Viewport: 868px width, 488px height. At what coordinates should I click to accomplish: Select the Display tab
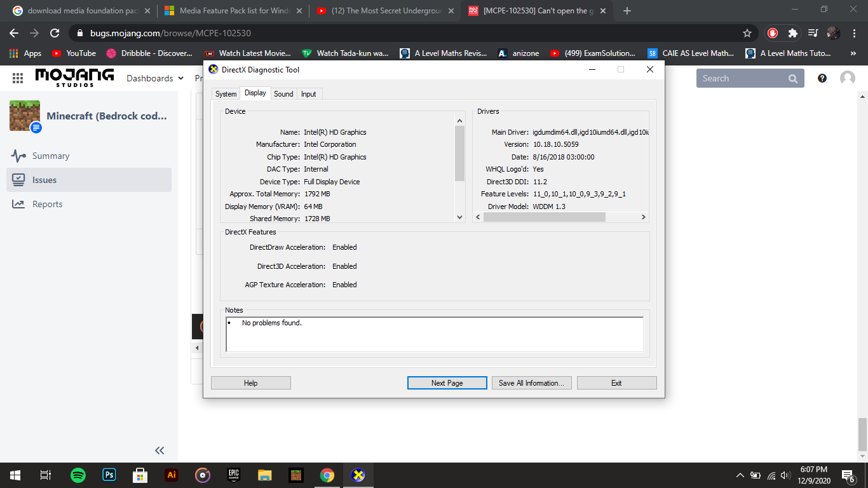[x=255, y=93]
